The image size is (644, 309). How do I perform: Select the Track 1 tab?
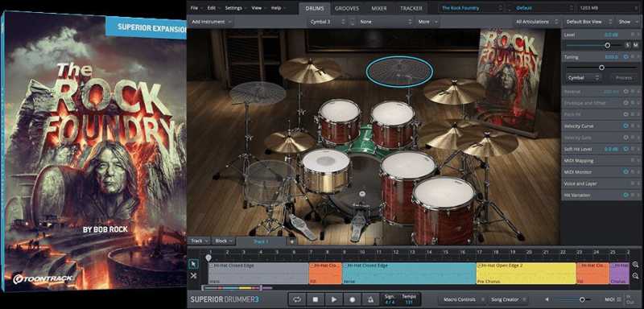(x=261, y=241)
